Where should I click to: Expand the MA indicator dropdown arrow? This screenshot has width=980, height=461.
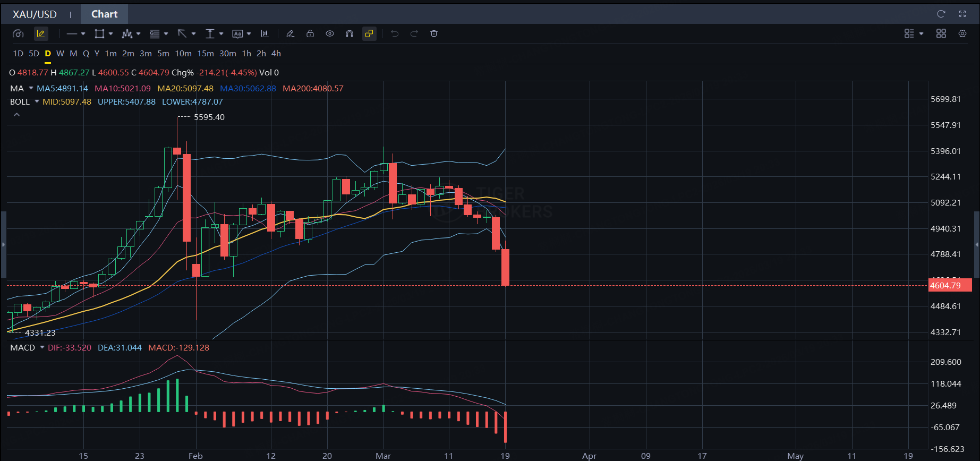(x=31, y=88)
